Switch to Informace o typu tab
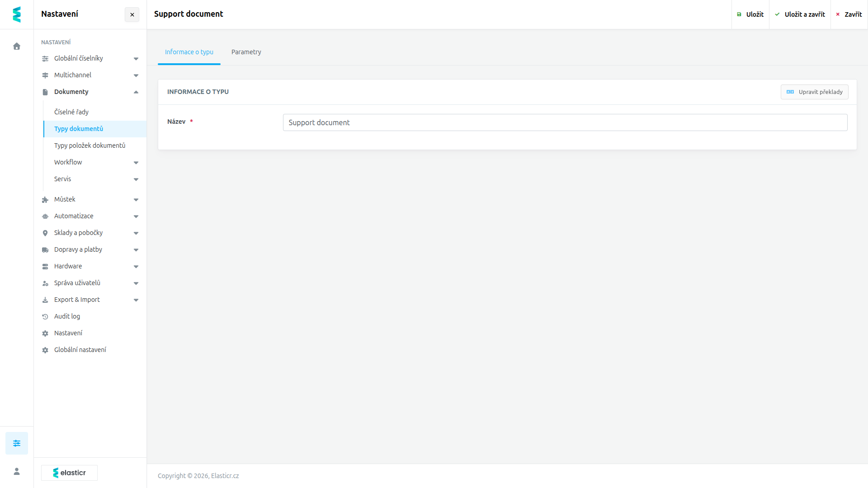The width and height of the screenshot is (868, 488). (189, 52)
